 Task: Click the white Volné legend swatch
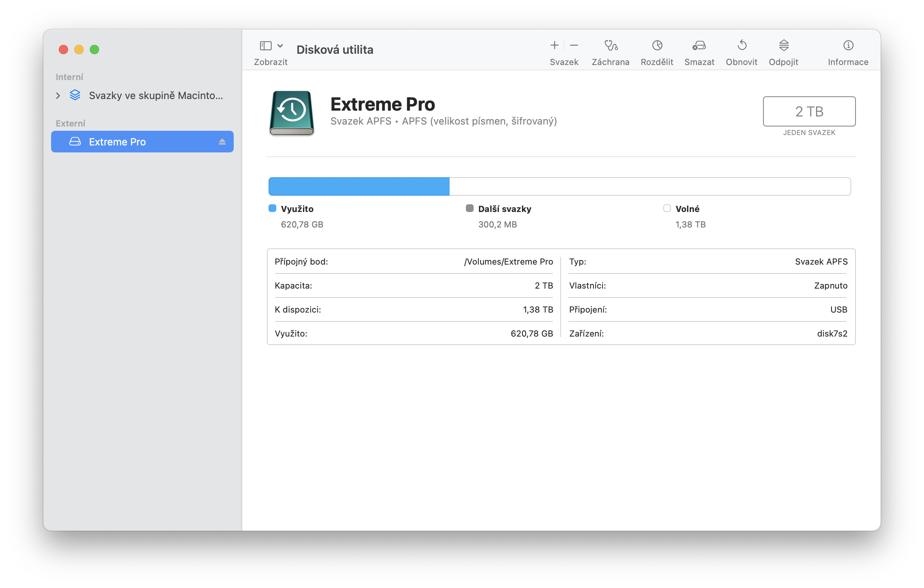click(667, 209)
